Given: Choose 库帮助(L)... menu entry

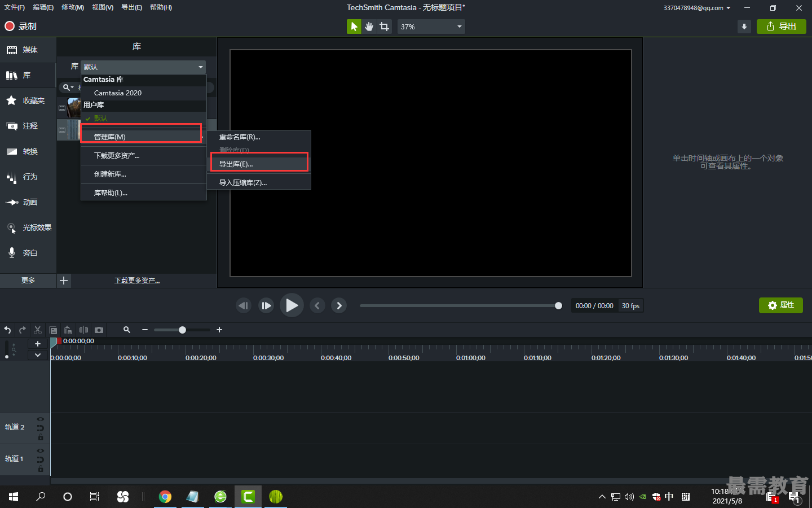Looking at the screenshot, I should click(x=144, y=192).
